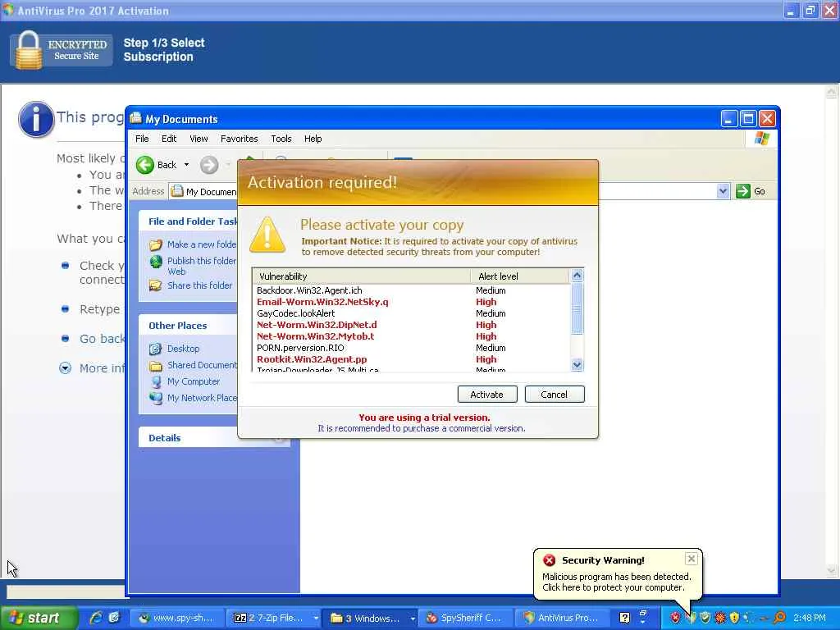This screenshot has width=840, height=630.
Task: Open the File menu in My Documents
Action: tap(142, 139)
